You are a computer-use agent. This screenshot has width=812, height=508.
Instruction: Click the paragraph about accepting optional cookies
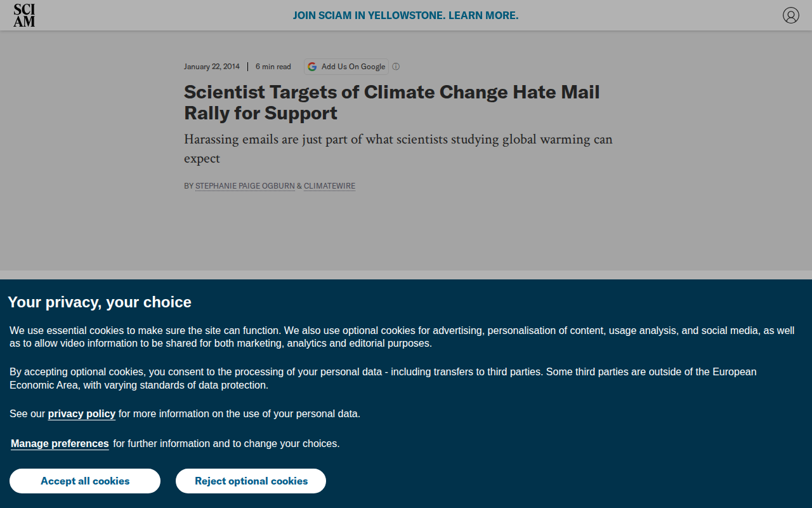click(383, 378)
